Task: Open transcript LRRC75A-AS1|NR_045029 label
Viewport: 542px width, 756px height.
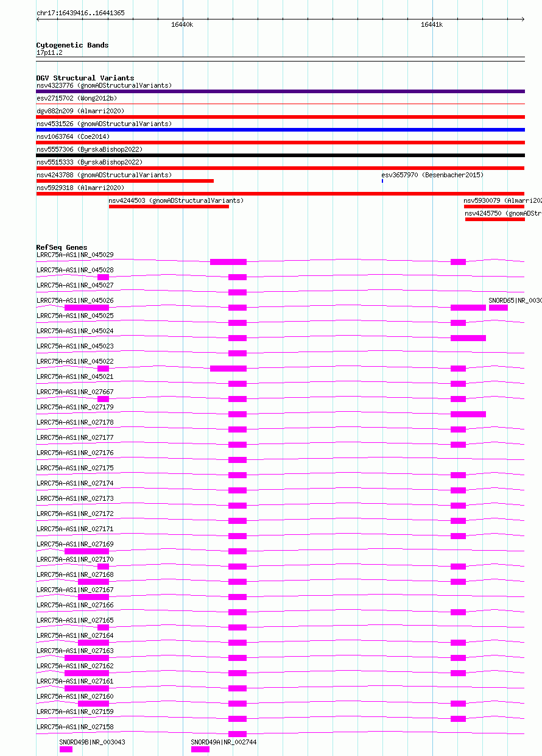Action: pos(75,255)
